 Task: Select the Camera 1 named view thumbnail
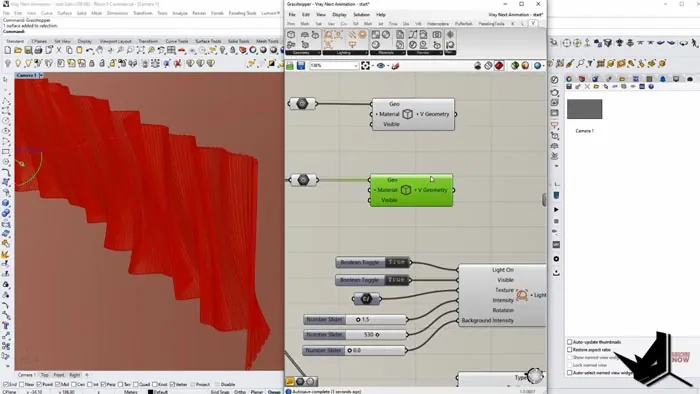[x=584, y=109]
